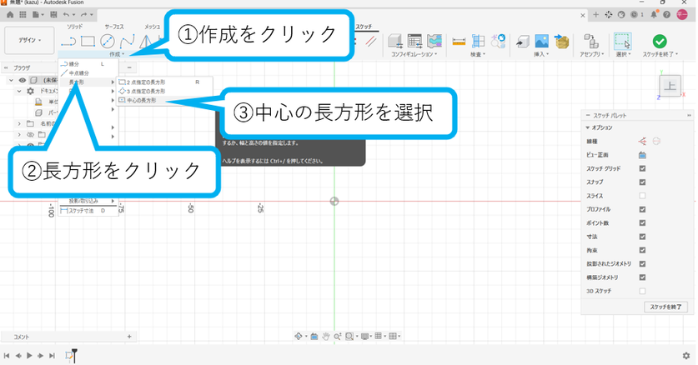Click the Insert derive box icon
Viewport: 698px width, 365px height.
523,41
